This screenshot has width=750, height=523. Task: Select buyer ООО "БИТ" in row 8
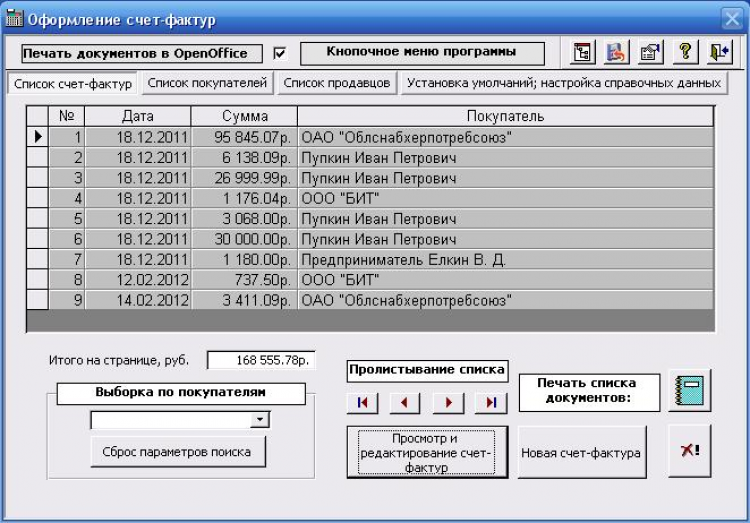tap(506, 280)
